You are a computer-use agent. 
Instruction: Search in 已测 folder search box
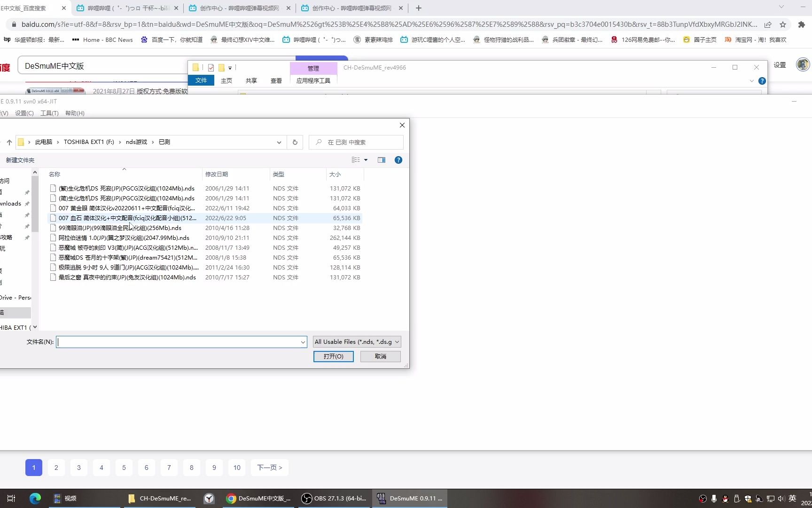point(356,142)
